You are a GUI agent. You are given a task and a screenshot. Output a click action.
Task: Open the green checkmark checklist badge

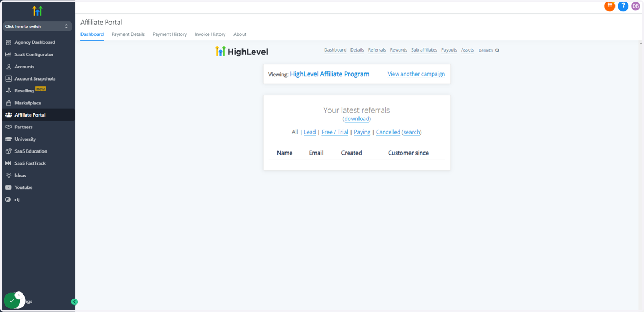(x=12, y=301)
